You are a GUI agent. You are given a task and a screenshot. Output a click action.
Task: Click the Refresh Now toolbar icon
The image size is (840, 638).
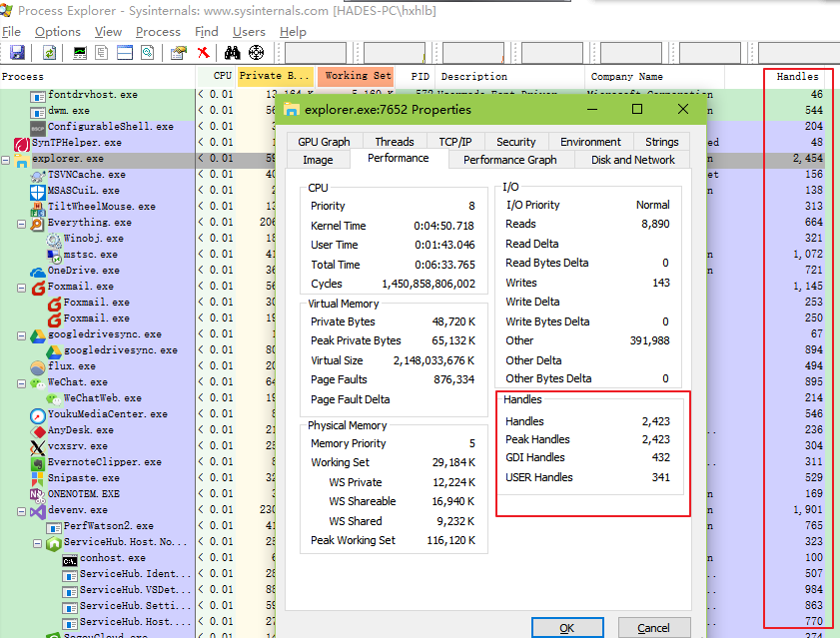coord(50,53)
